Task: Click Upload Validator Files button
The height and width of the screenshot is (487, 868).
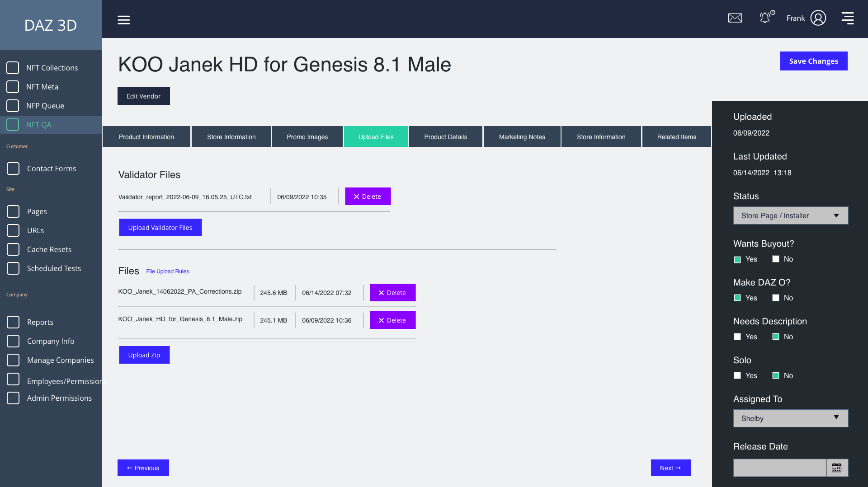Action: tap(160, 228)
